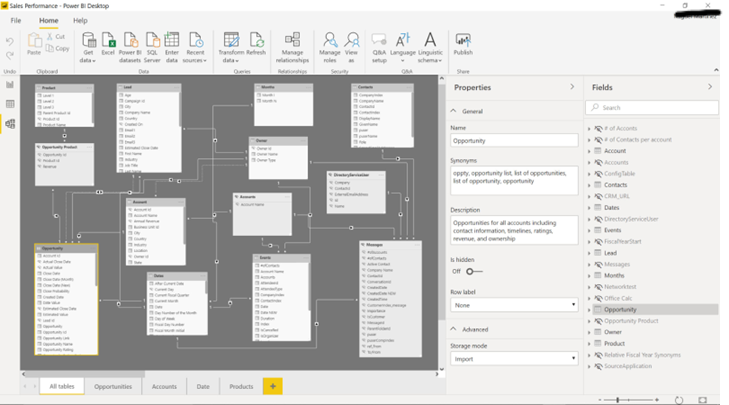The height and width of the screenshot is (405, 729).
Task: Collapse the General section
Action: [x=453, y=111]
